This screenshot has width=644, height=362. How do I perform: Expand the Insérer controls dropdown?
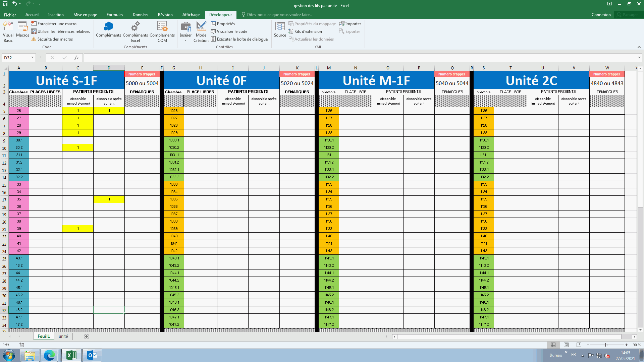click(185, 41)
